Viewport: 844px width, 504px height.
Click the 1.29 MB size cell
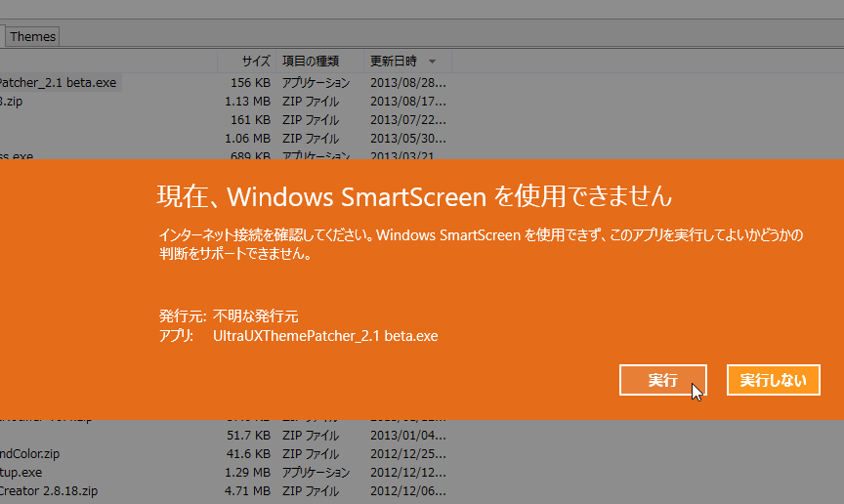[x=247, y=472]
